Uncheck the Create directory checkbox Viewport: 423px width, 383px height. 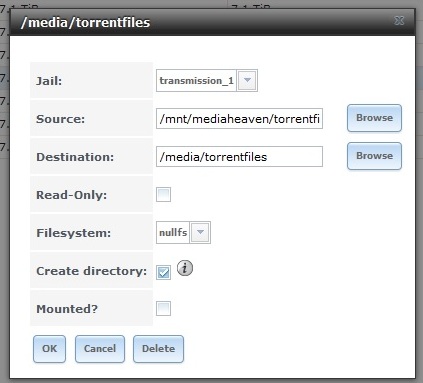163,272
